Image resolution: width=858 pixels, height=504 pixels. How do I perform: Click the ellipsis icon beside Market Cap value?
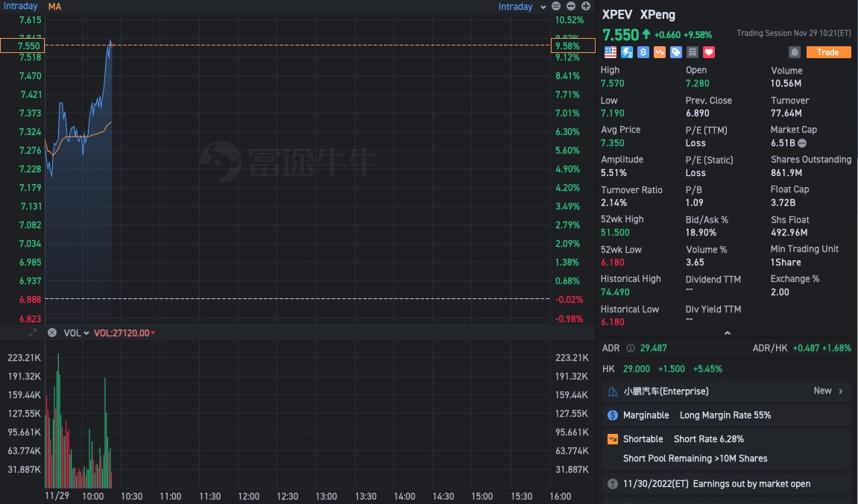[x=802, y=143]
